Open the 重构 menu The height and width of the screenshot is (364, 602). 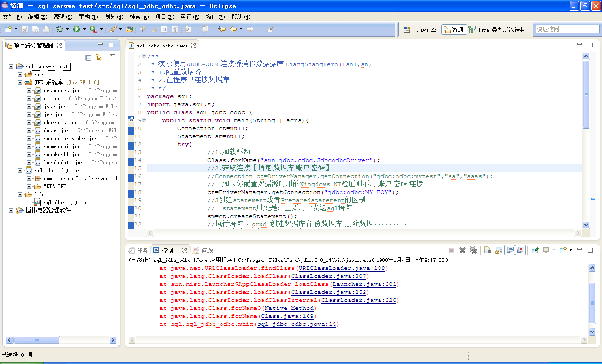(88, 17)
